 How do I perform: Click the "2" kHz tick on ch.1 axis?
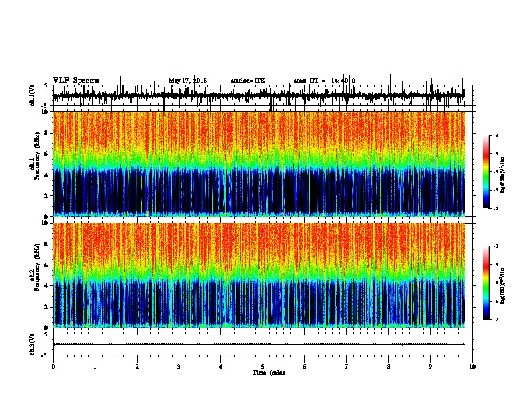click(x=46, y=196)
